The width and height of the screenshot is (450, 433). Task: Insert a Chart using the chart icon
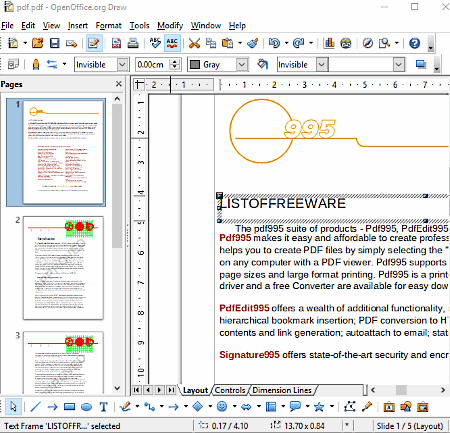329,43
